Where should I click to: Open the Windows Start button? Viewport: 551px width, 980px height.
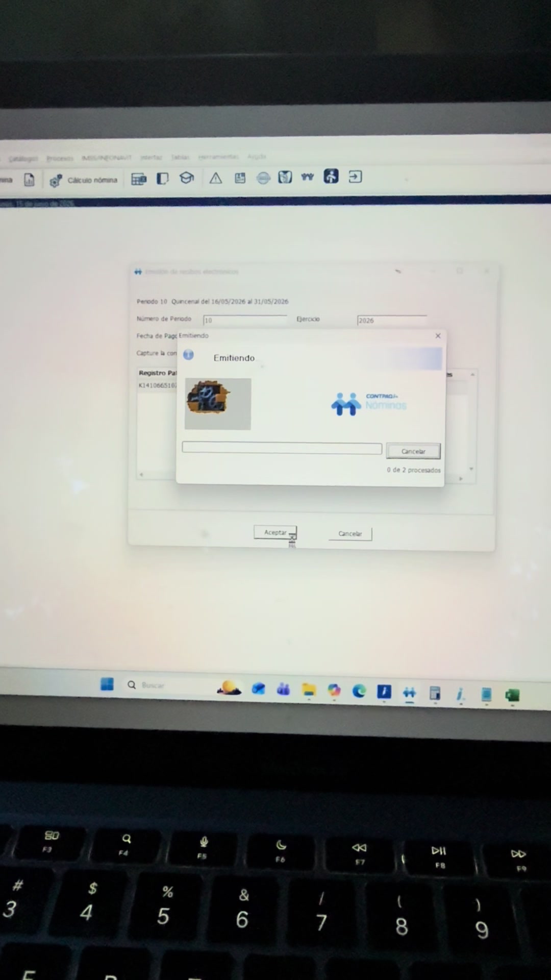107,684
